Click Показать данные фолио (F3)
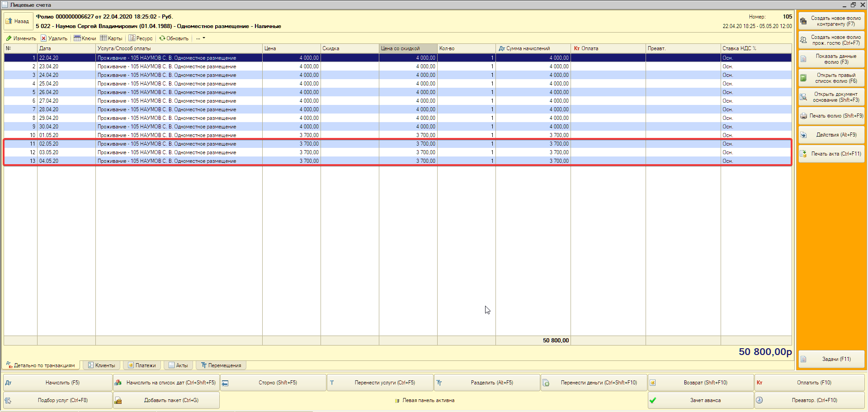Screen dimensions: 868x412 831,59
